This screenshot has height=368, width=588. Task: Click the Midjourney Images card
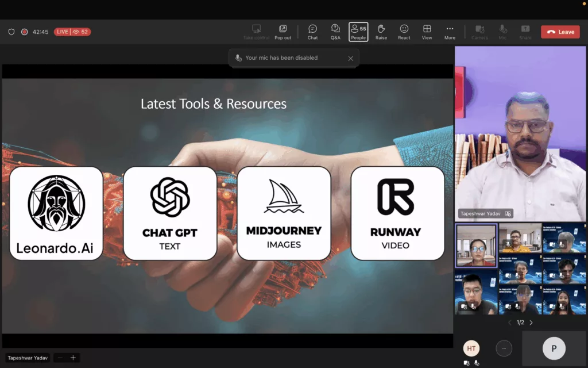pyautogui.click(x=284, y=213)
